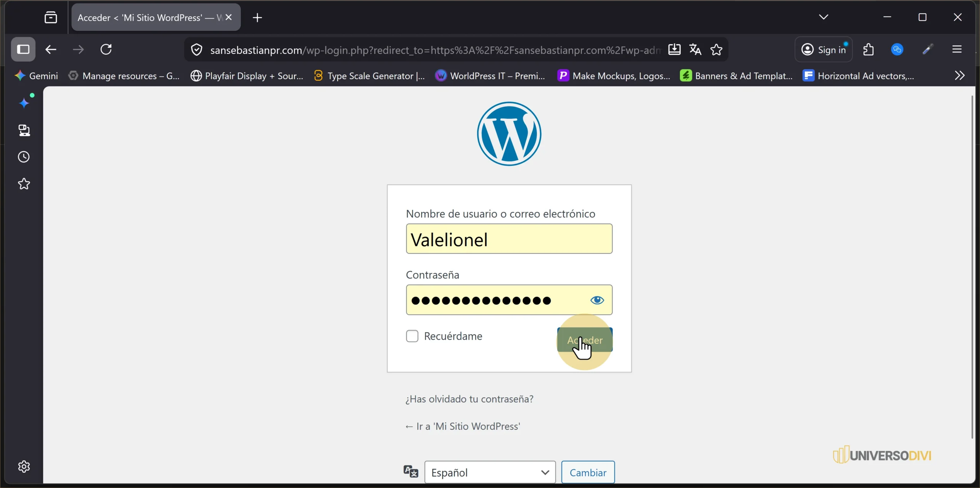The width and height of the screenshot is (980, 488).
Task: Open the extensions puzzle icon
Action: pyautogui.click(x=869, y=49)
